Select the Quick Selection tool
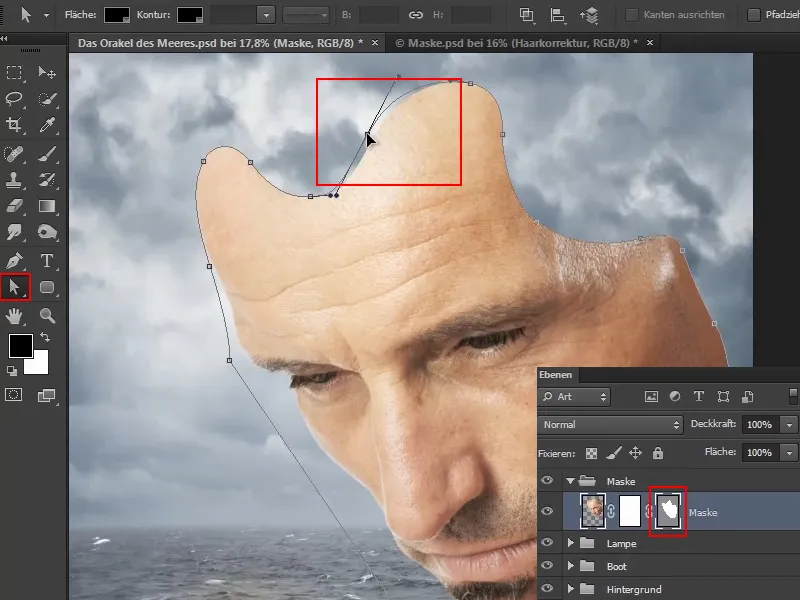The image size is (800, 600). pyautogui.click(x=47, y=98)
